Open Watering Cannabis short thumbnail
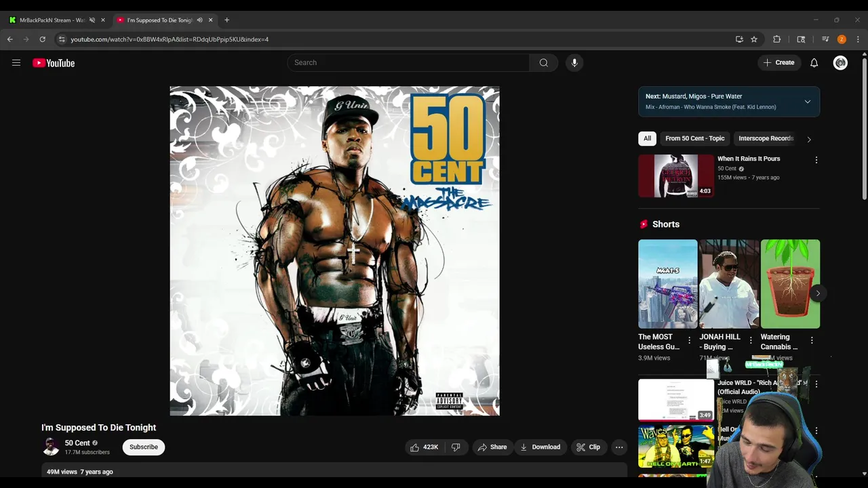868x488 pixels. pos(790,284)
